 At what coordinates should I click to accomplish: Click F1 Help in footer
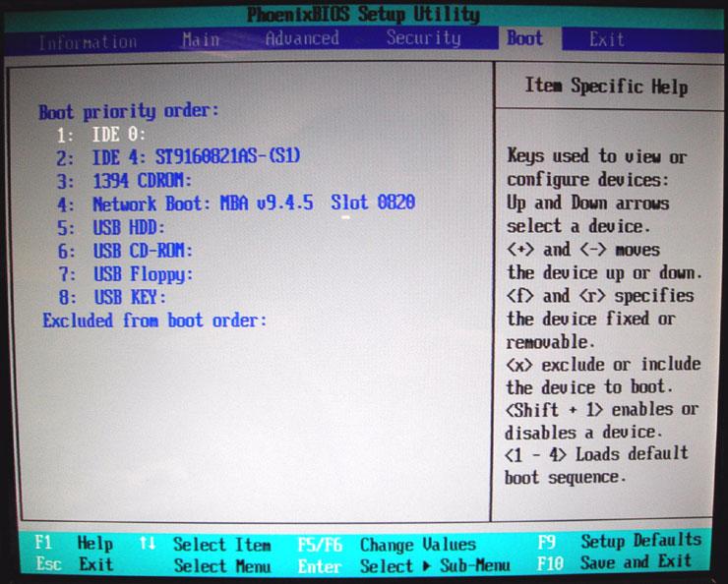click(x=75, y=543)
